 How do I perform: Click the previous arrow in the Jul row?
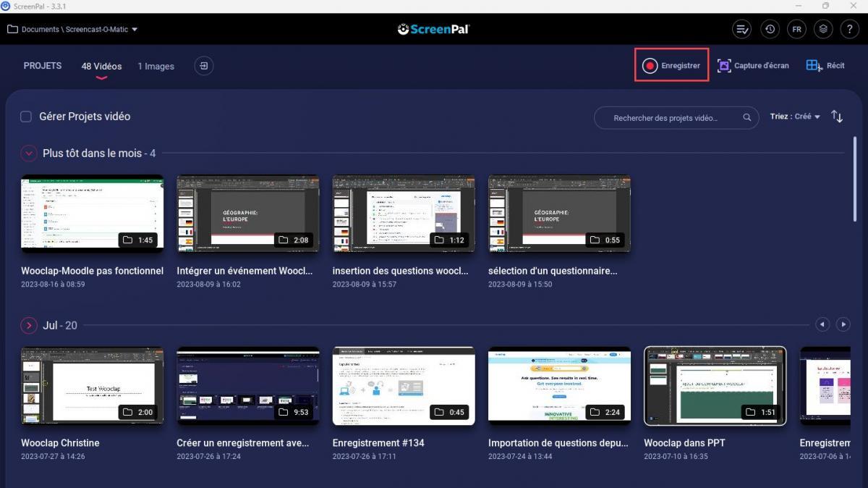click(822, 325)
